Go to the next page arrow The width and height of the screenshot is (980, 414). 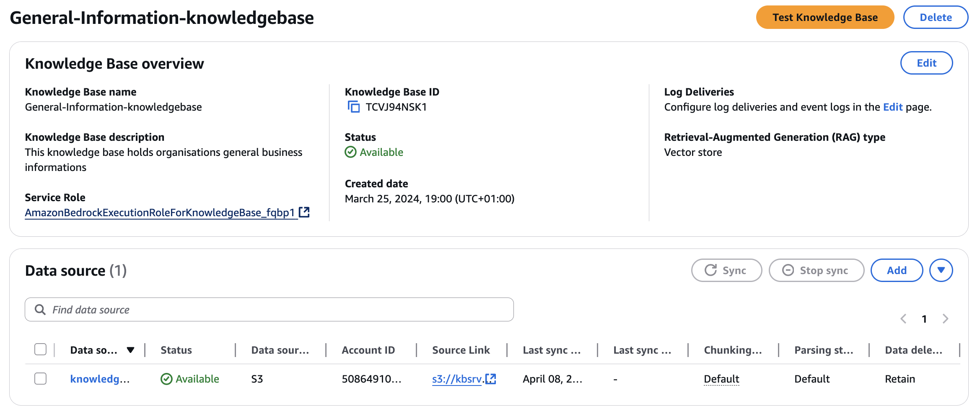click(x=945, y=319)
